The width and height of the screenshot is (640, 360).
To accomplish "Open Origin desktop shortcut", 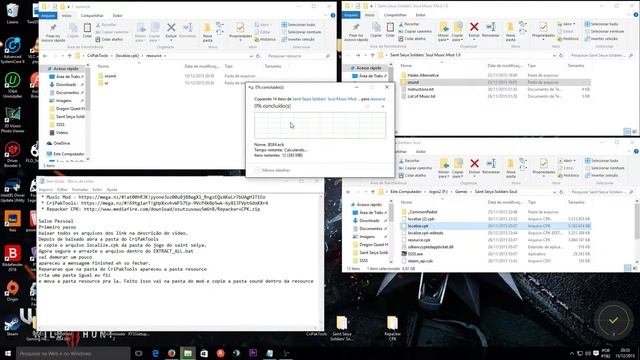I will pos(12,291).
